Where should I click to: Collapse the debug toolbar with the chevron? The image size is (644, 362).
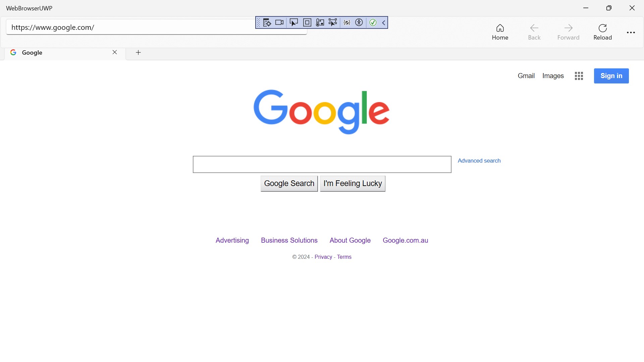click(x=384, y=22)
